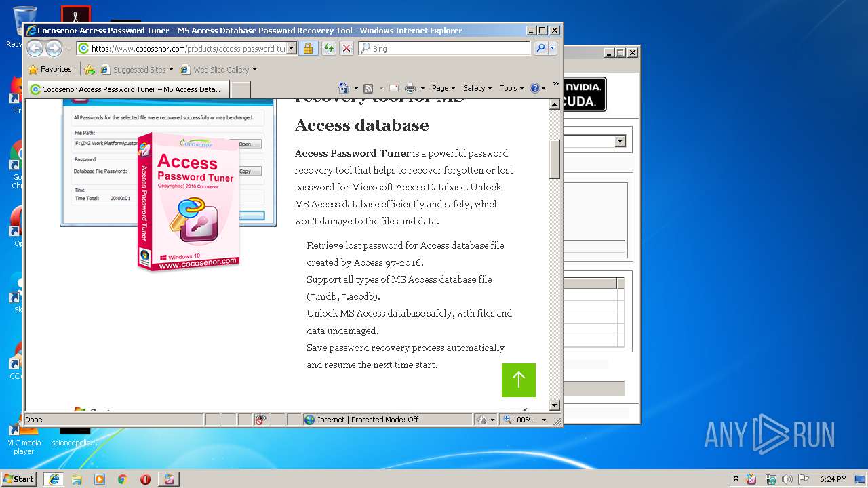Click the bold Access Password Tuner text
The height and width of the screenshot is (488, 868).
[x=353, y=153]
